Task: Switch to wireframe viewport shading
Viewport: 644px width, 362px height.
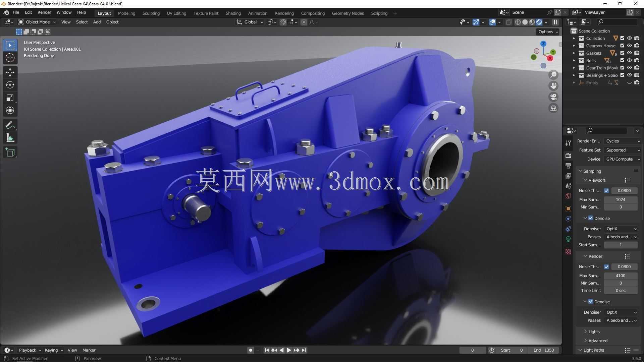Action: [x=518, y=22]
